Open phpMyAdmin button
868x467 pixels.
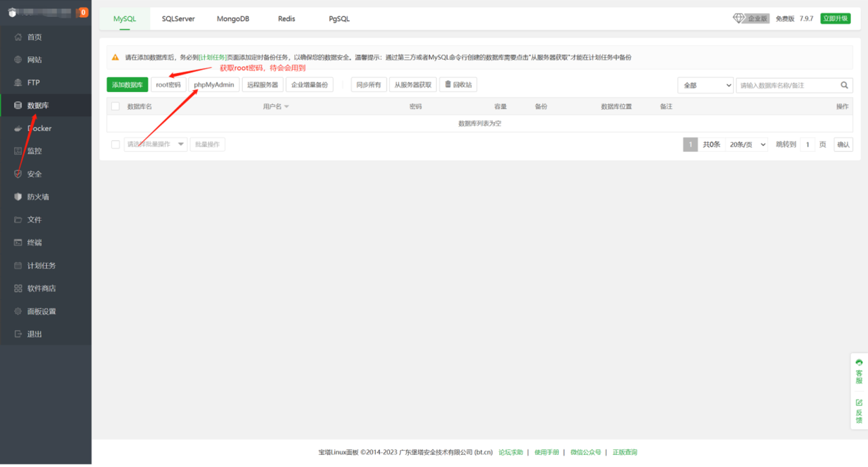click(x=214, y=85)
